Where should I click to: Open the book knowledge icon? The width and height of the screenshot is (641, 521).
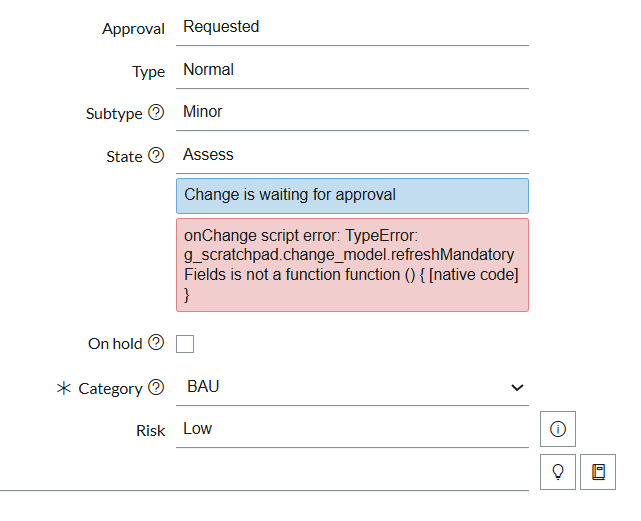(x=598, y=472)
